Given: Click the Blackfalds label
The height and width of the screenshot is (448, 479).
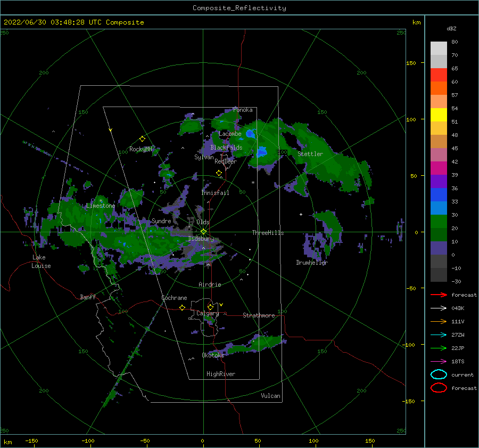Looking at the screenshot, I should pyautogui.click(x=226, y=148).
